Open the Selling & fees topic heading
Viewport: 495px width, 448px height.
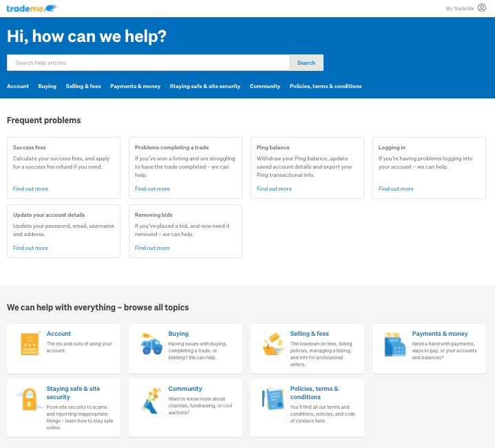pyautogui.click(x=309, y=334)
